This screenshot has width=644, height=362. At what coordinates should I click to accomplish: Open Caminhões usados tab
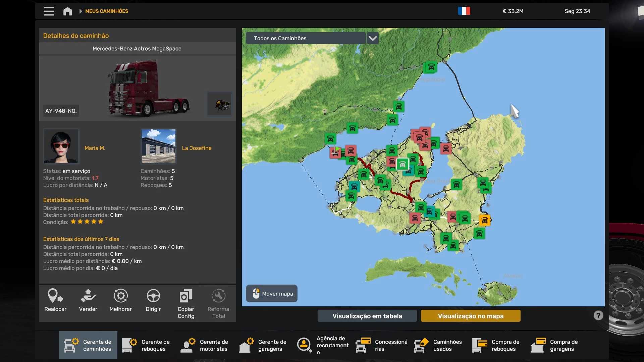point(438,345)
